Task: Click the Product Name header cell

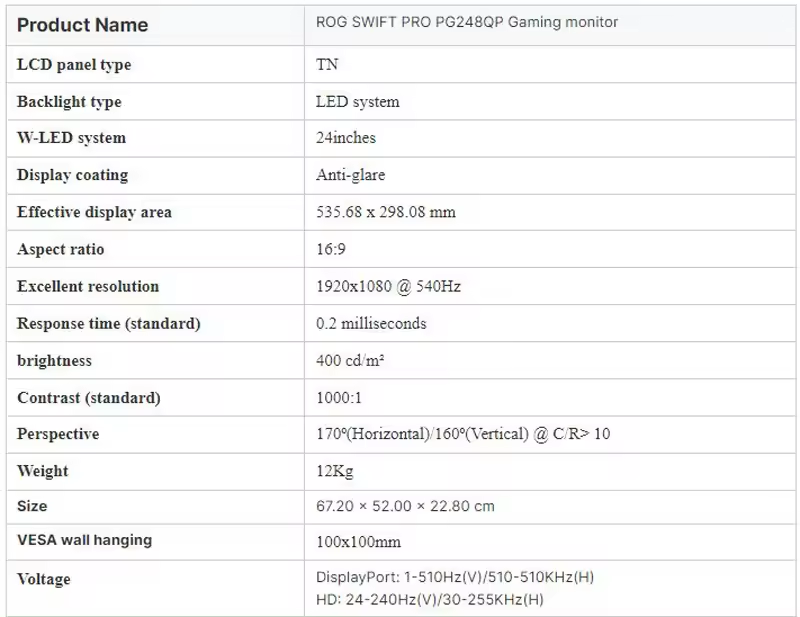Action: click(83, 25)
